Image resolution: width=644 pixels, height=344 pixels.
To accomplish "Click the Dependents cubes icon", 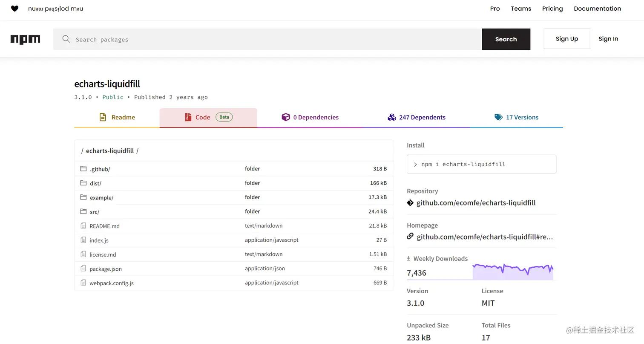I will 392,117.
